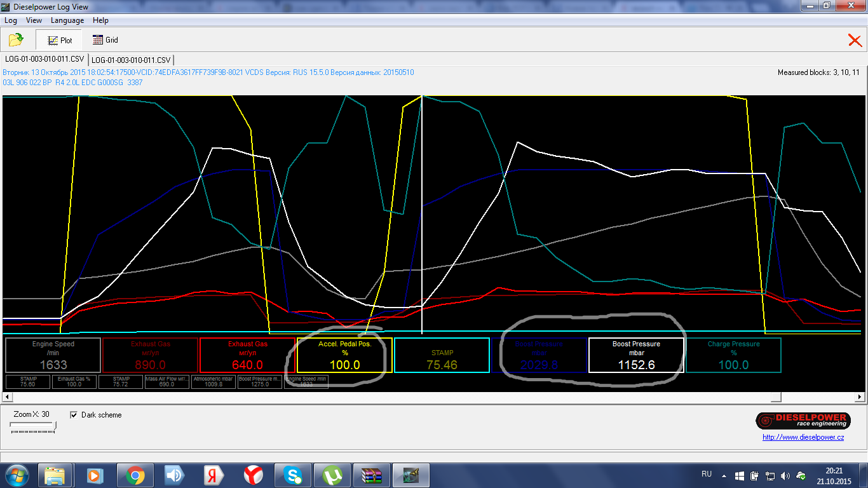Click the Dieselpower race engineering logo
This screenshot has width=868, height=488.
[x=802, y=421]
